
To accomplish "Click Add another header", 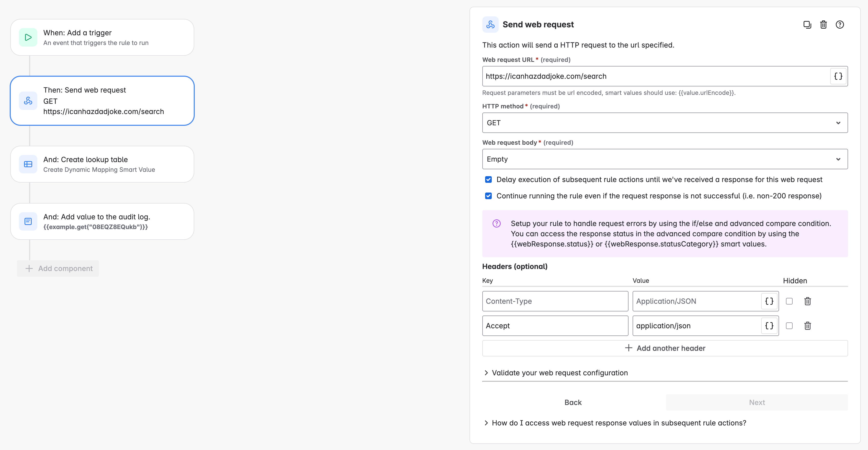I will 665,348.
